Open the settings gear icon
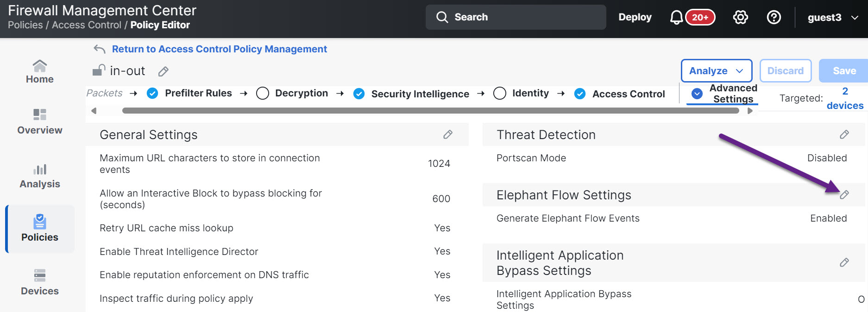Screen dimensions: 868x312 [740, 18]
